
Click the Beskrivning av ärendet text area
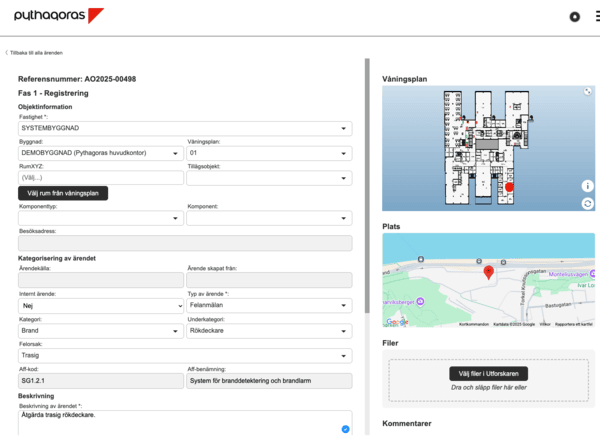(x=185, y=423)
